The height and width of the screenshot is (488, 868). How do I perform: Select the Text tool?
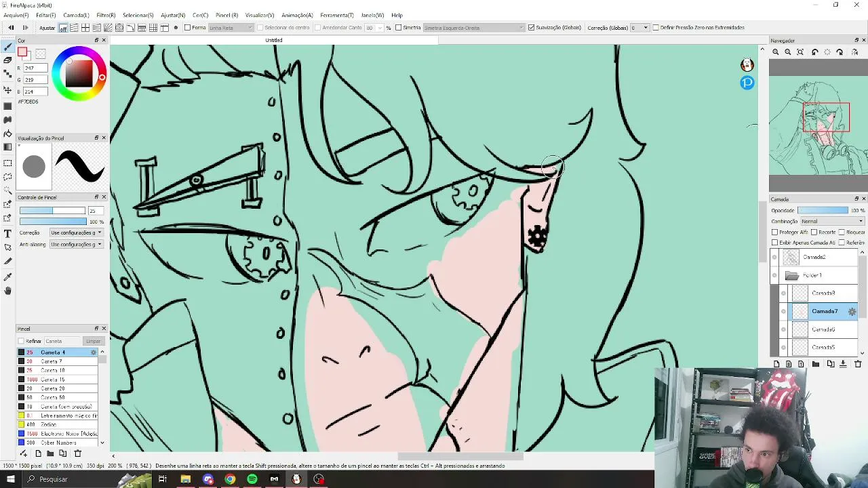(7, 234)
